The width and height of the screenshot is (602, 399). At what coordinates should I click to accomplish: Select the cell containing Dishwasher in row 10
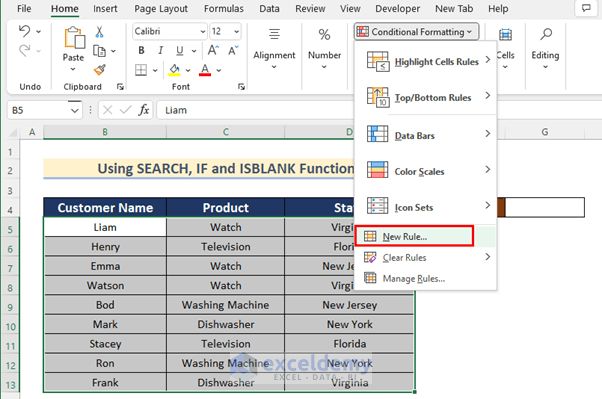[226, 324]
